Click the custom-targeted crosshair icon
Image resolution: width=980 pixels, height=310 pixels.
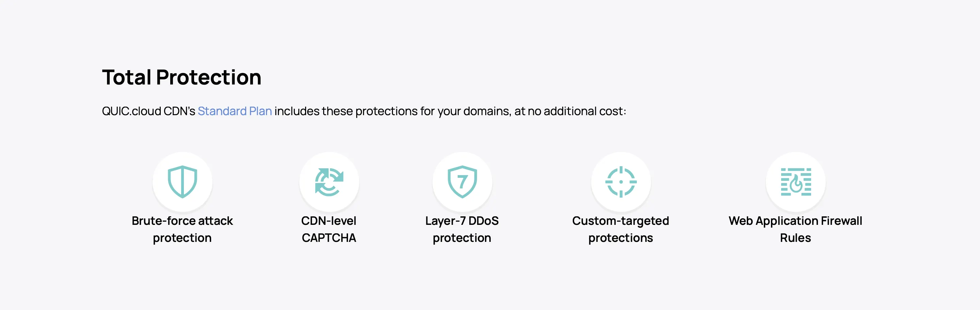pos(621,182)
